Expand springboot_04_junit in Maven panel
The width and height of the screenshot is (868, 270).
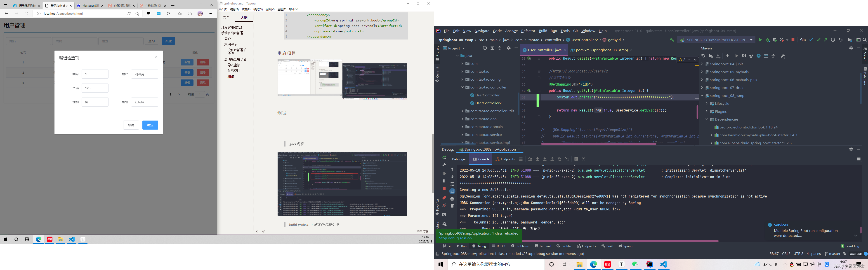(x=702, y=64)
